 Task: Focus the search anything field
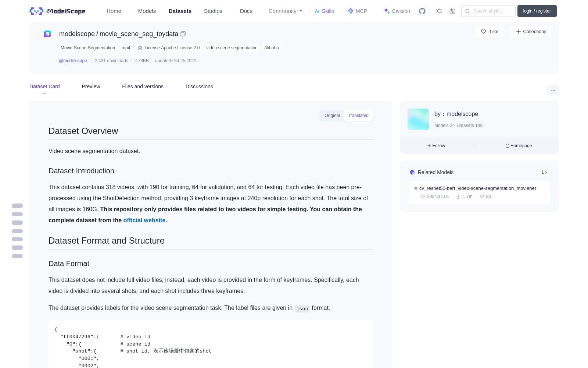point(488,11)
